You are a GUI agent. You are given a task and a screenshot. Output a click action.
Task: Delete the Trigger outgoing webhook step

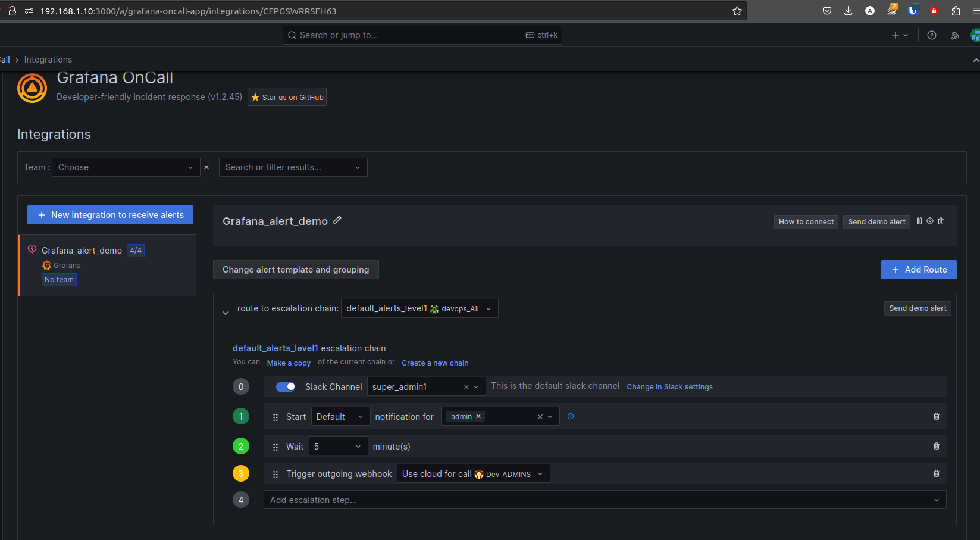point(937,473)
